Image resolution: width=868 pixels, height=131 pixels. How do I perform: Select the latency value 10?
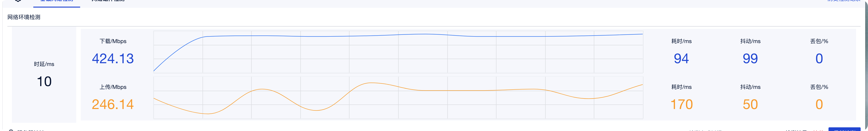click(x=44, y=82)
